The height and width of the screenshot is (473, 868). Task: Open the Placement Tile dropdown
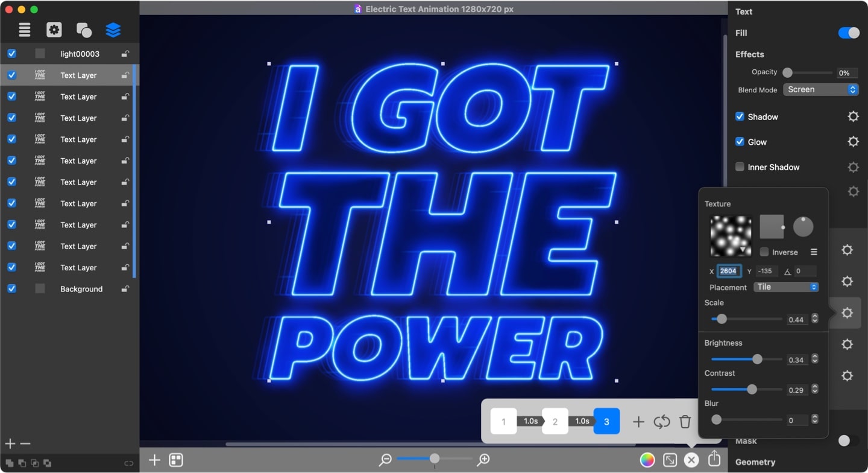click(786, 287)
